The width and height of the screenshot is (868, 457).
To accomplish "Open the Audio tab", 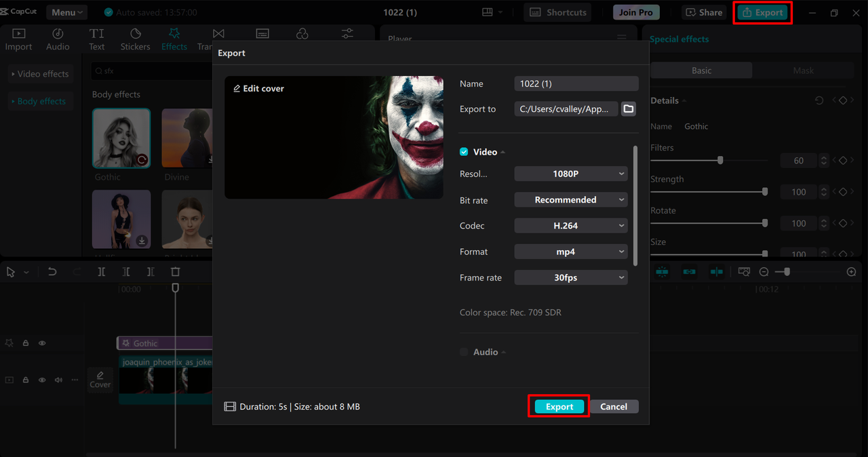I will coord(58,39).
